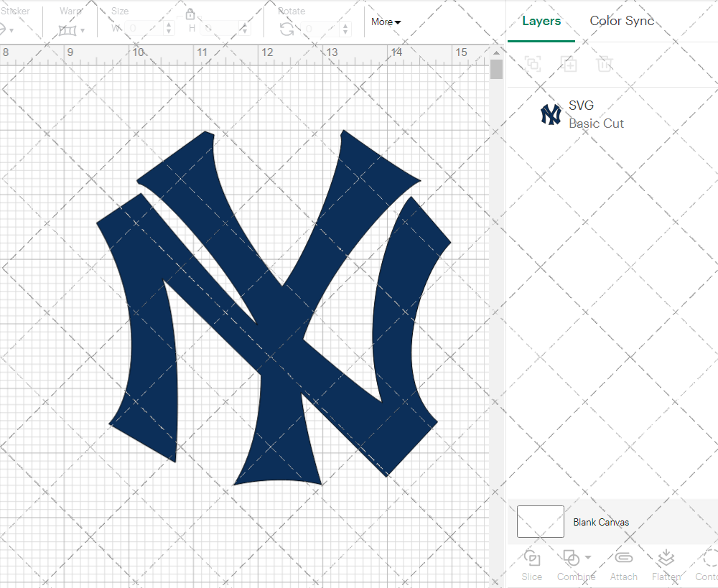This screenshot has height=588, width=718.
Task: Click the Delete layer trash icon
Action: [605, 64]
